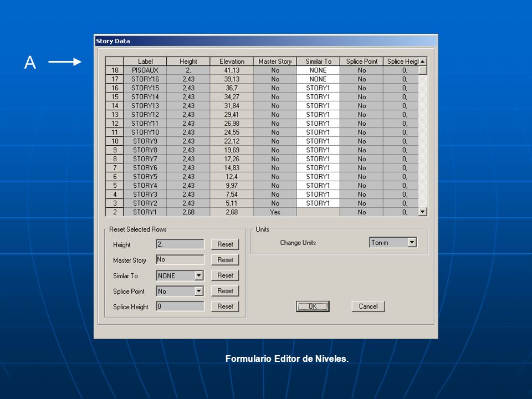Image resolution: width=532 pixels, height=399 pixels.
Task: Click the Story Data title bar
Action: pyautogui.click(x=265, y=41)
